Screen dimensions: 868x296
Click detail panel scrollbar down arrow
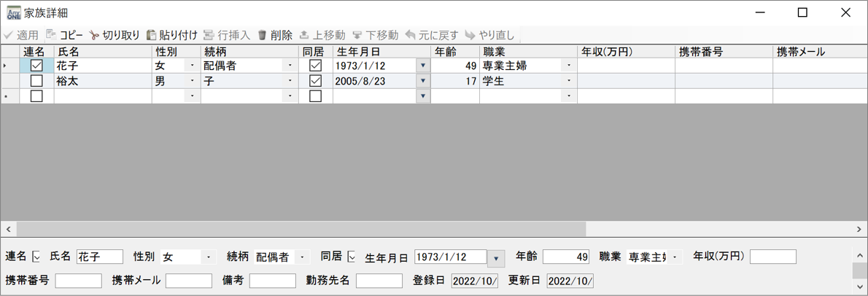pyautogui.click(x=859, y=287)
